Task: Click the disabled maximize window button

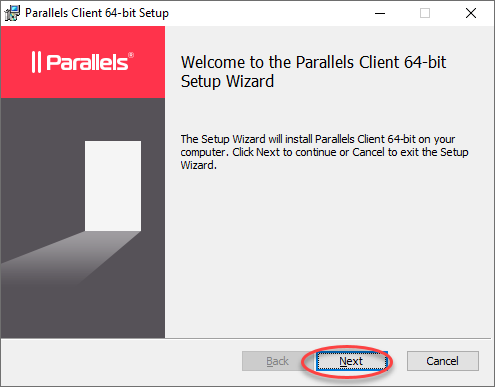Action: [425, 13]
